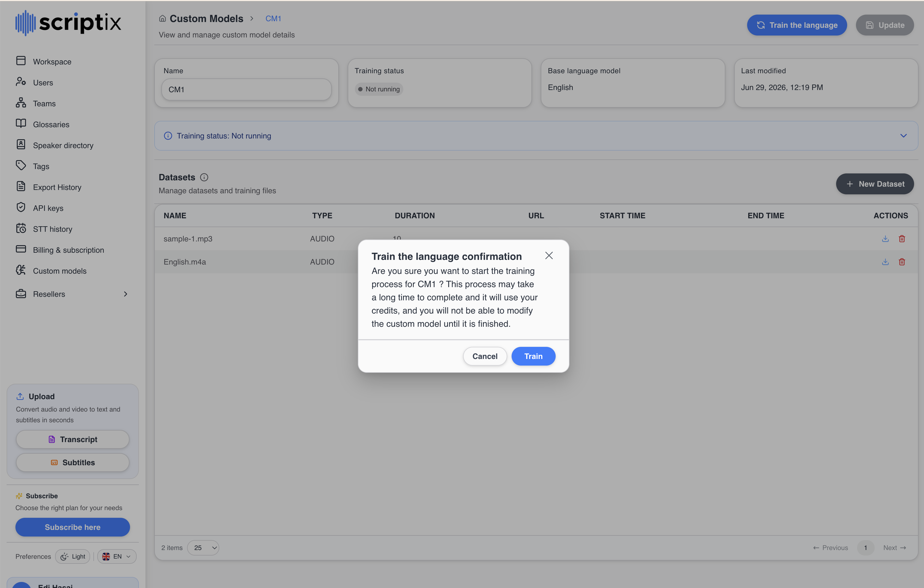Image resolution: width=924 pixels, height=588 pixels.
Task: Edit the Name field containing CM1
Action: click(246, 89)
